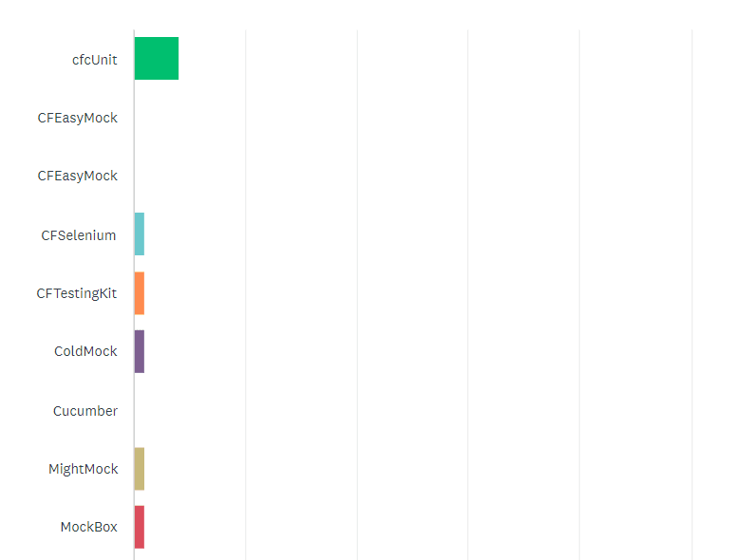Select the MightMock label text
This screenshot has width=752, height=560.
click(x=84, y=469)
